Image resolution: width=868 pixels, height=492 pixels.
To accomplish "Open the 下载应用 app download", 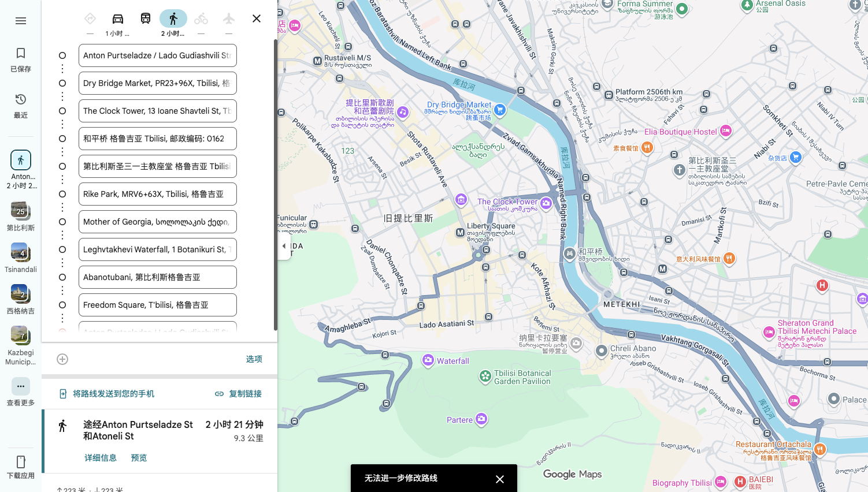I will click(x=21, y=468).
